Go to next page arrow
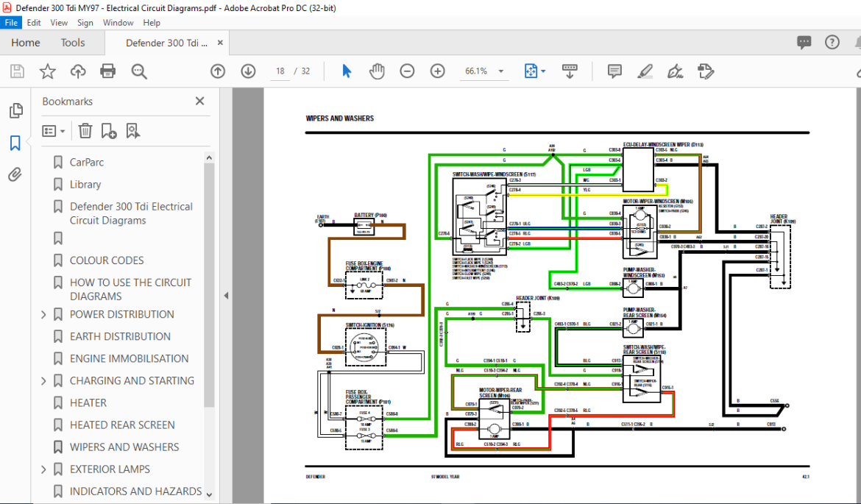This screenshot has width=861, height=504. pos(248,71)
